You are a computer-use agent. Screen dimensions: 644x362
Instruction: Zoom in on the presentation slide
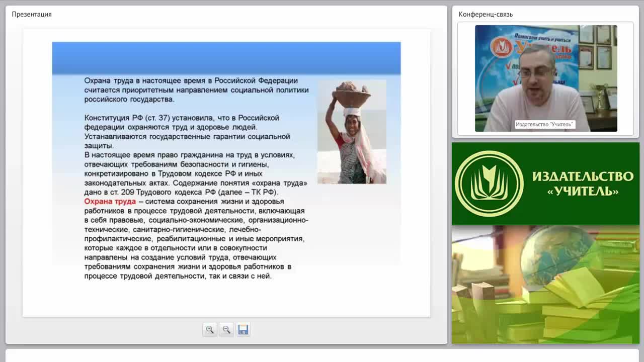coord(210,329)
